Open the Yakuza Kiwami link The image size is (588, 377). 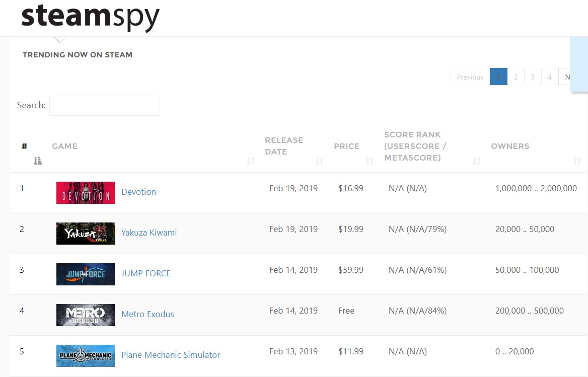[x=149, y=233]
